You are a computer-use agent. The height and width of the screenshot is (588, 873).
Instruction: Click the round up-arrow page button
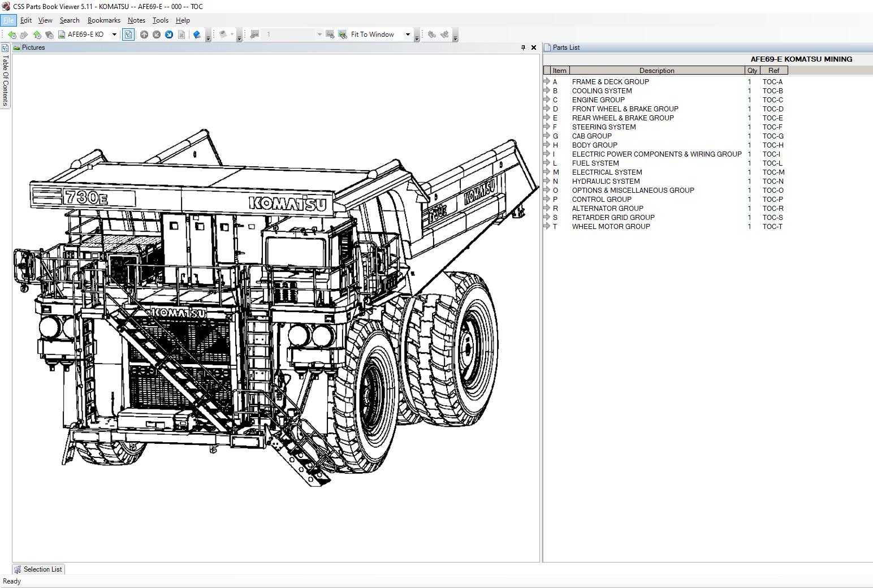pos(144,34)
